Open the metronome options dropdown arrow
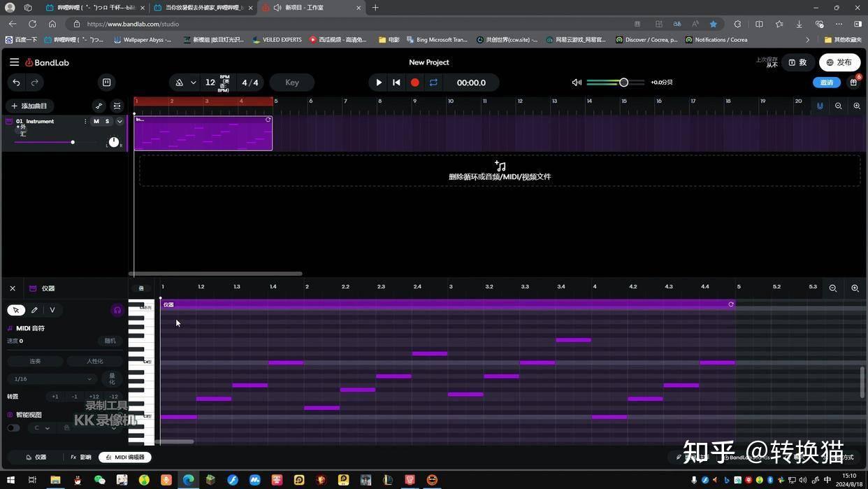Viewport: 868px width, 489px height. (x=193, y=83)
